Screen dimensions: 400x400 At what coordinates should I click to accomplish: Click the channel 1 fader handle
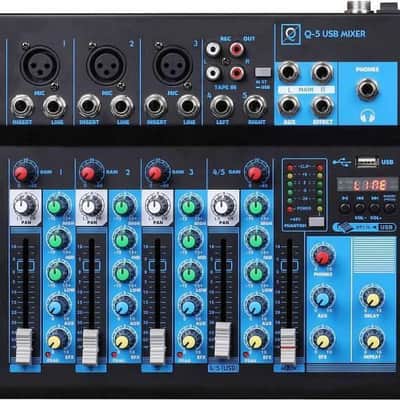click(24, 346)
